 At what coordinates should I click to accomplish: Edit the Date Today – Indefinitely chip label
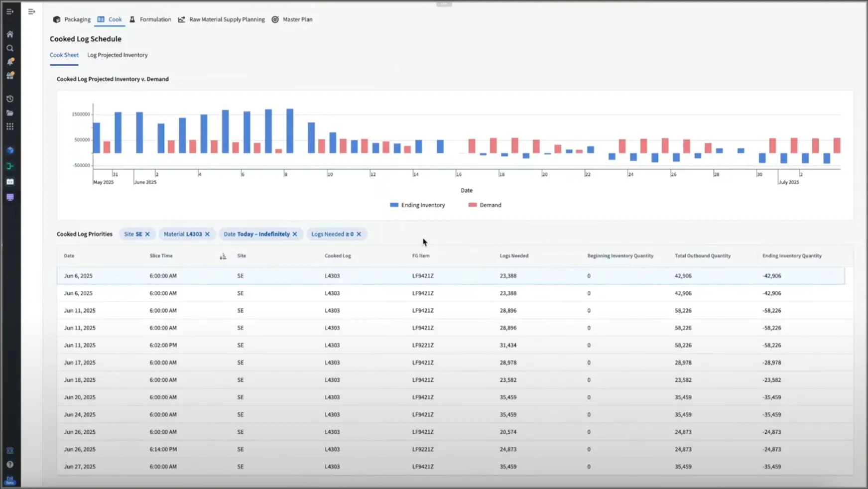tap(256, 234)
